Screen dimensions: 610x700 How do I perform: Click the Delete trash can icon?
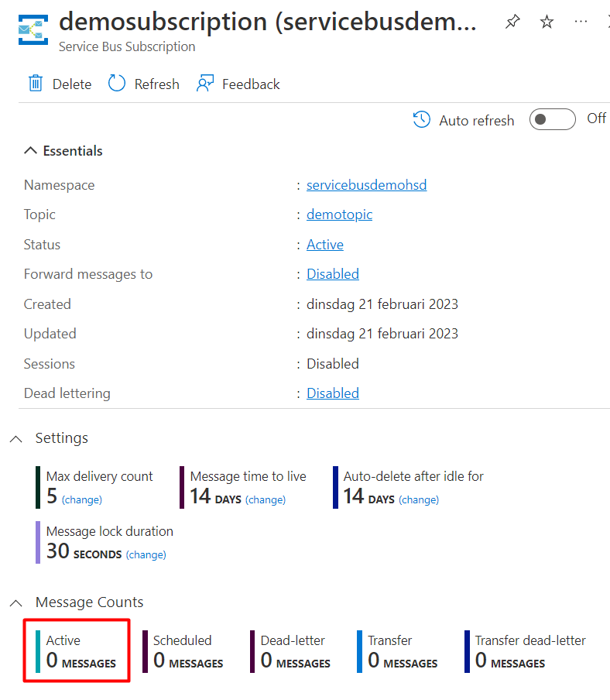(36, 84)
